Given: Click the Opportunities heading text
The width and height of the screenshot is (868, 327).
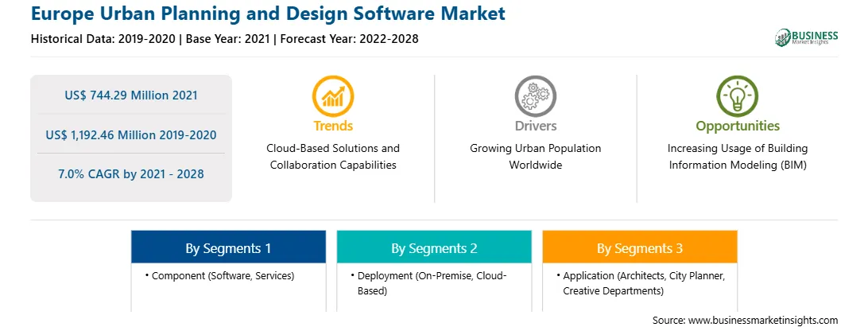Looking at the screenshot, I should pyautogui.click(x=738, y=126).
